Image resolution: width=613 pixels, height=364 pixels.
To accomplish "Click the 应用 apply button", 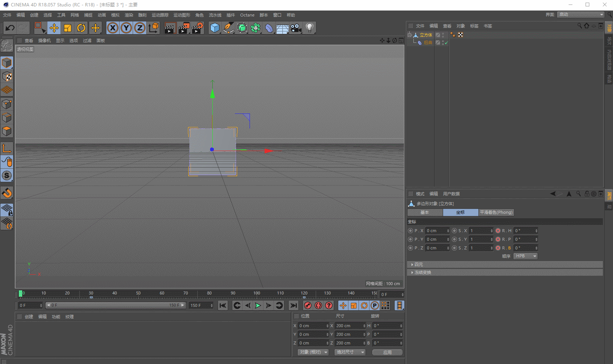I will click(x=387, y=352).
